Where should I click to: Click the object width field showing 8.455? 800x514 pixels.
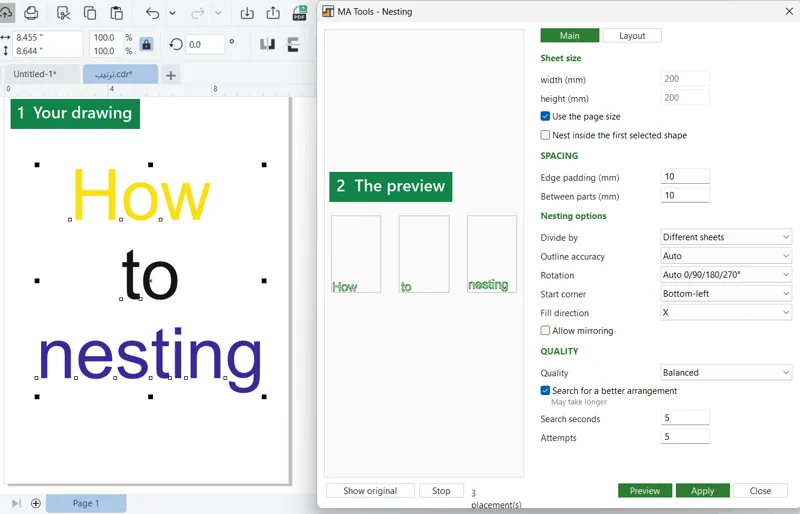click(x=47, y=37)
